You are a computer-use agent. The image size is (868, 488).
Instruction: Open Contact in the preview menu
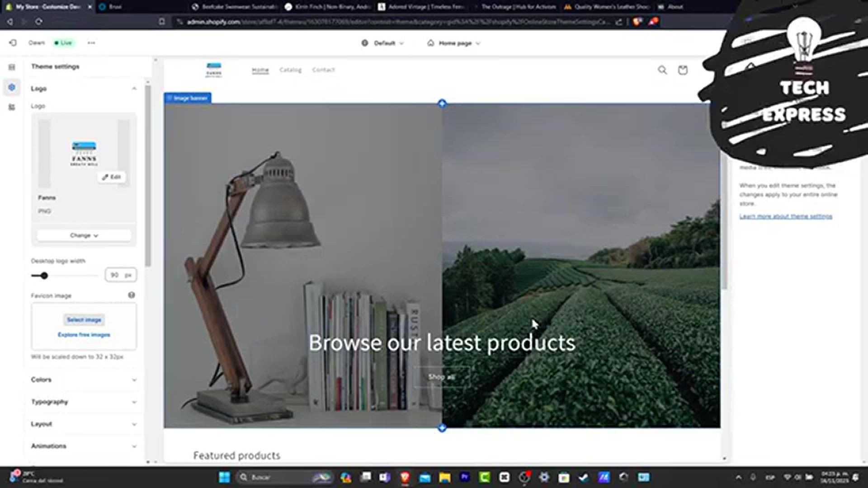323,70
